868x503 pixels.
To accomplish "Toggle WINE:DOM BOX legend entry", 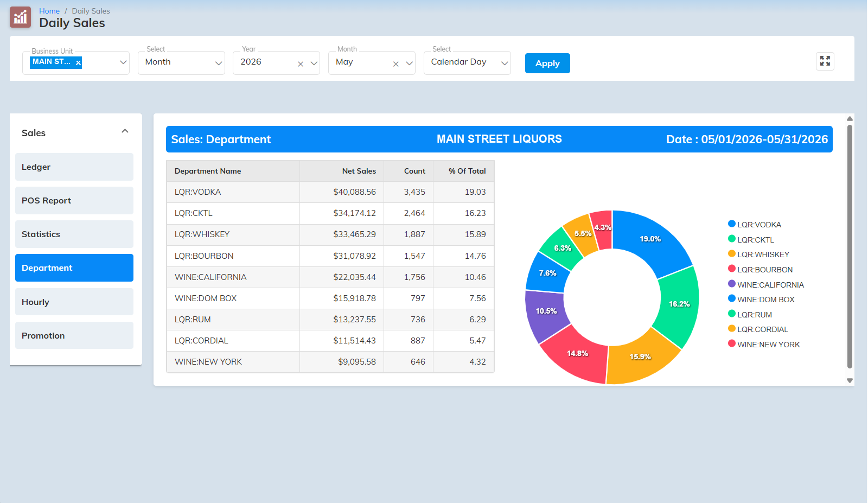I will click(x=761, y=300).
